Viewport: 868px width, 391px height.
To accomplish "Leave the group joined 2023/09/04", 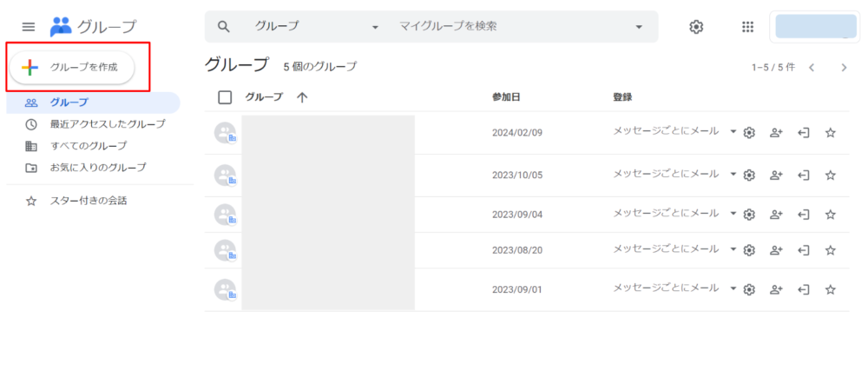I will 803,215.
